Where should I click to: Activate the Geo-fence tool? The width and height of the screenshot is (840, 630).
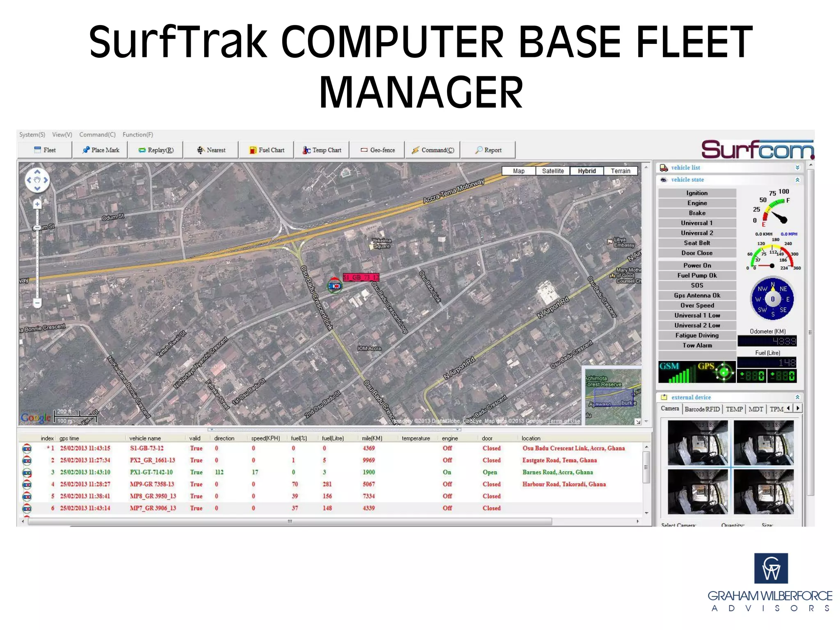(x=377, y=150)
